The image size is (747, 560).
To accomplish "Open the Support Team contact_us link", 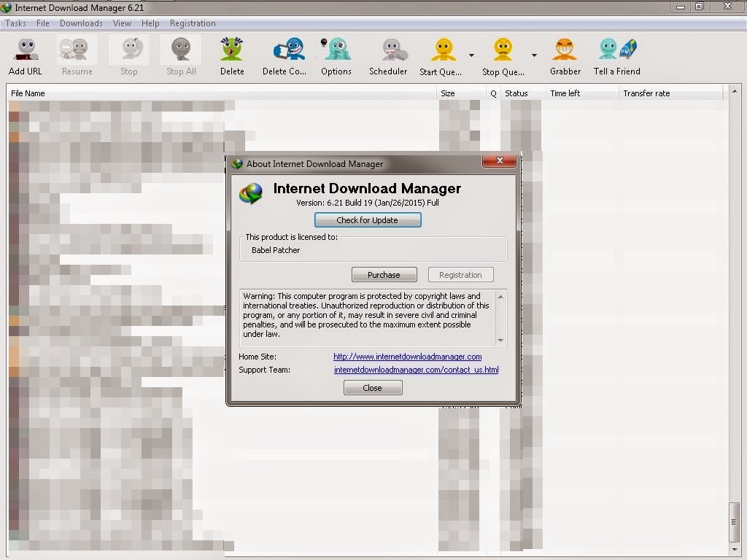I will (x=417, y=370).
